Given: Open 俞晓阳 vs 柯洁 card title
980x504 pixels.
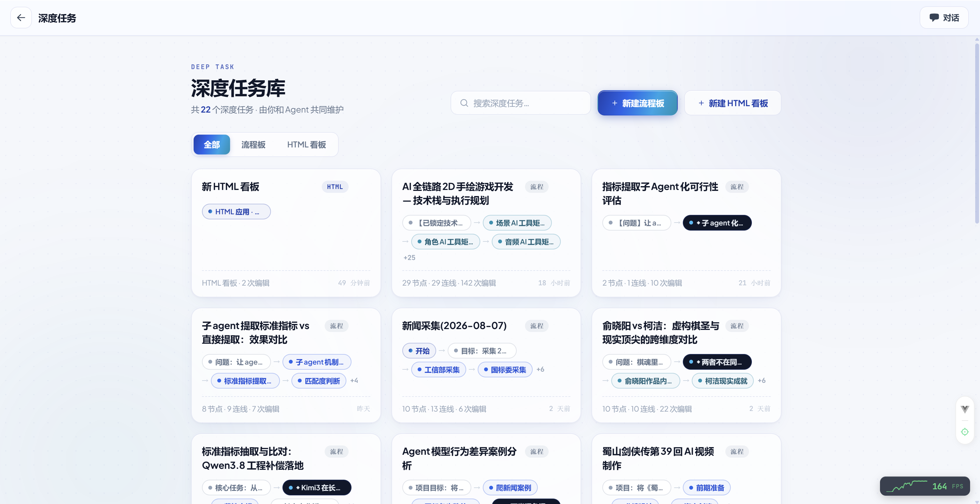Looking at the screenshot, I should [660, 333].
